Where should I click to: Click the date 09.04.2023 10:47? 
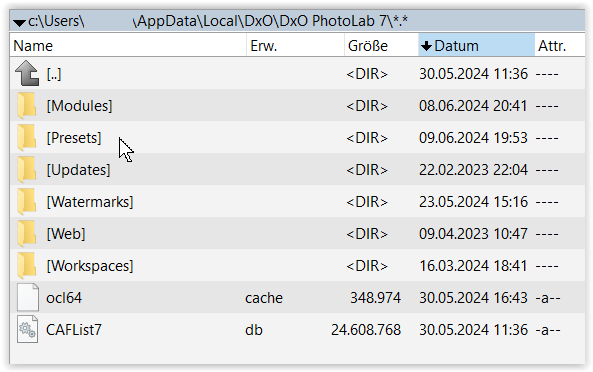point(473,234)
